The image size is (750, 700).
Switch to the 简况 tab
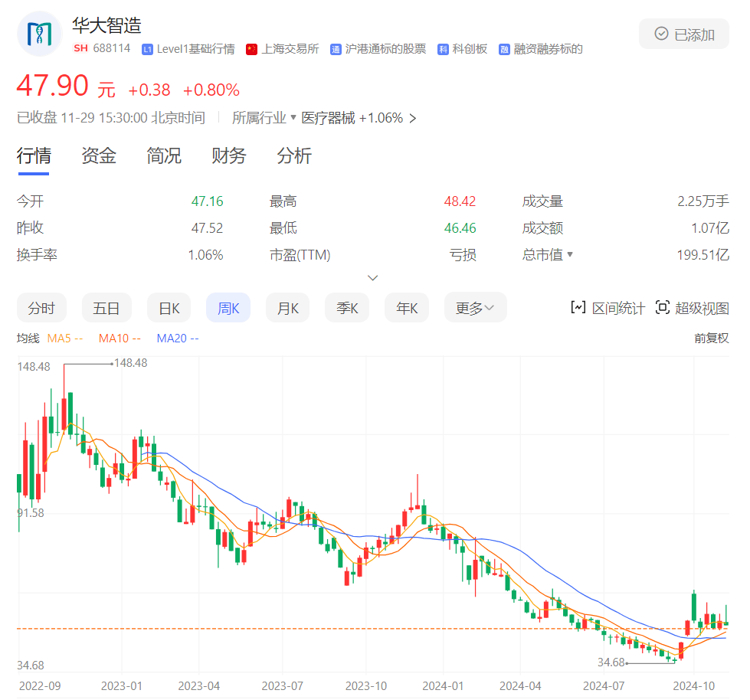point(164,156)
